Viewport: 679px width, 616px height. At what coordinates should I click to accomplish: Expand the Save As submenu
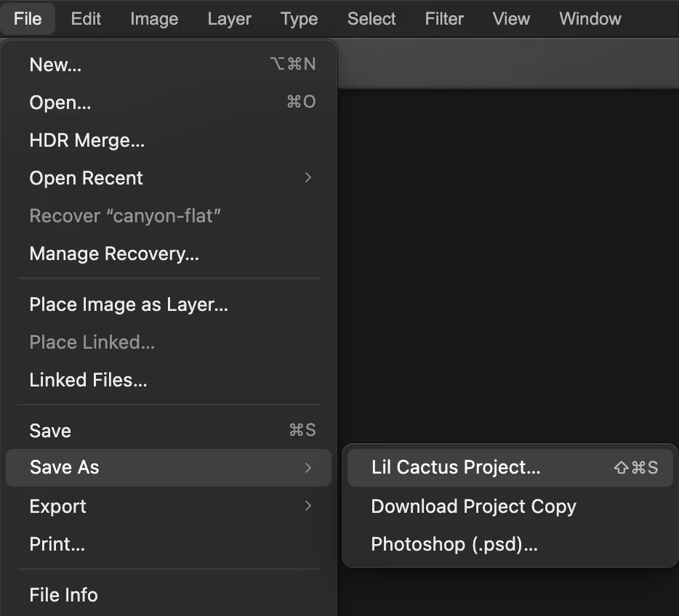(x=169, y=468)
